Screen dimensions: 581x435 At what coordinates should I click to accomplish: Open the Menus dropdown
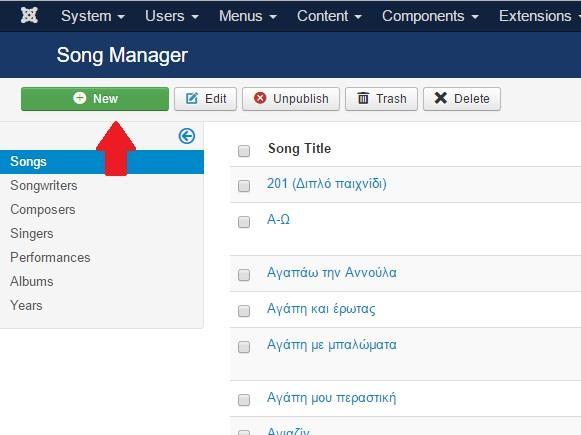click(248, 16)
